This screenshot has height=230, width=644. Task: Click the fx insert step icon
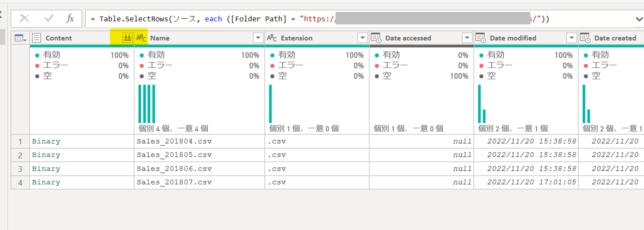coord(70,18)
